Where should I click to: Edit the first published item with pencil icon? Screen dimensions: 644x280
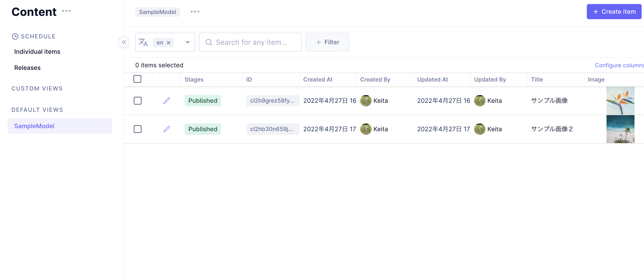coord(167,101)
